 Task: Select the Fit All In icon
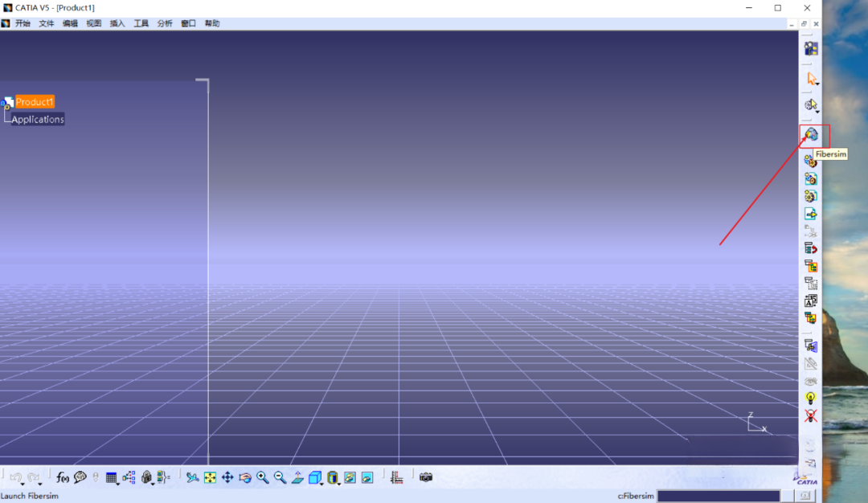point(211,477)
